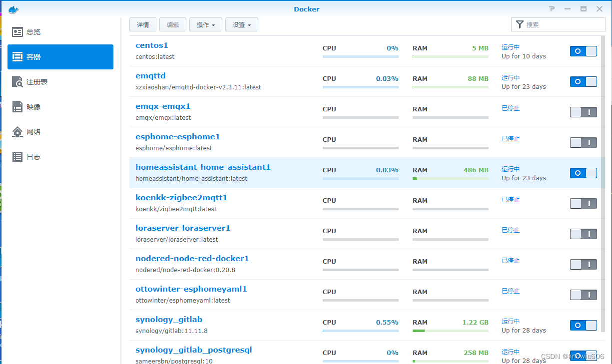Stop homeassistant-home-assistant1 via its switch
612x364 pixels.
tap(584, 173)
